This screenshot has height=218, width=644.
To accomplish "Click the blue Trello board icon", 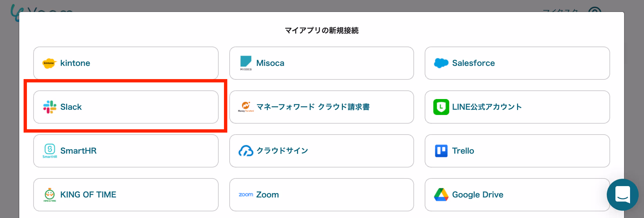I will coord(441,151).
